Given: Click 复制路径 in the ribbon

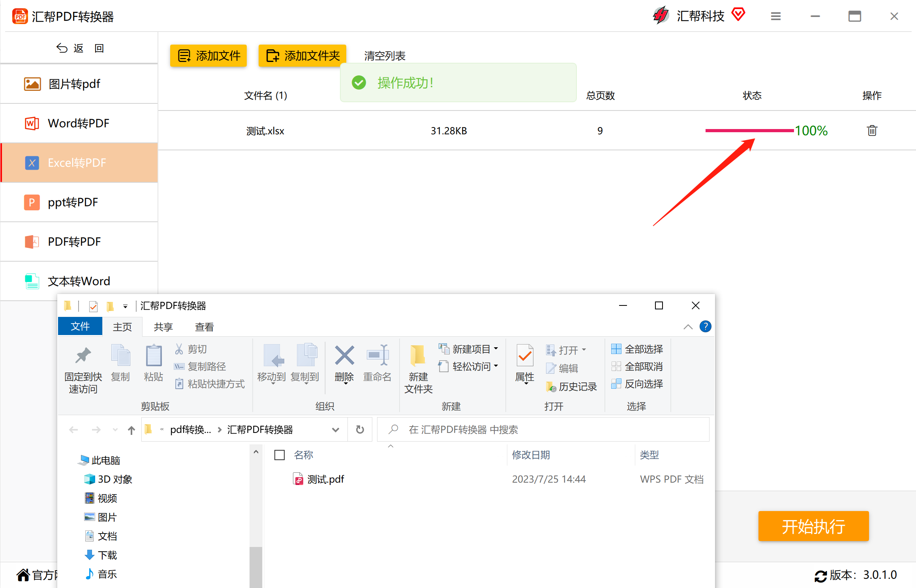Looking at the screenshot, I should (200, 367).
